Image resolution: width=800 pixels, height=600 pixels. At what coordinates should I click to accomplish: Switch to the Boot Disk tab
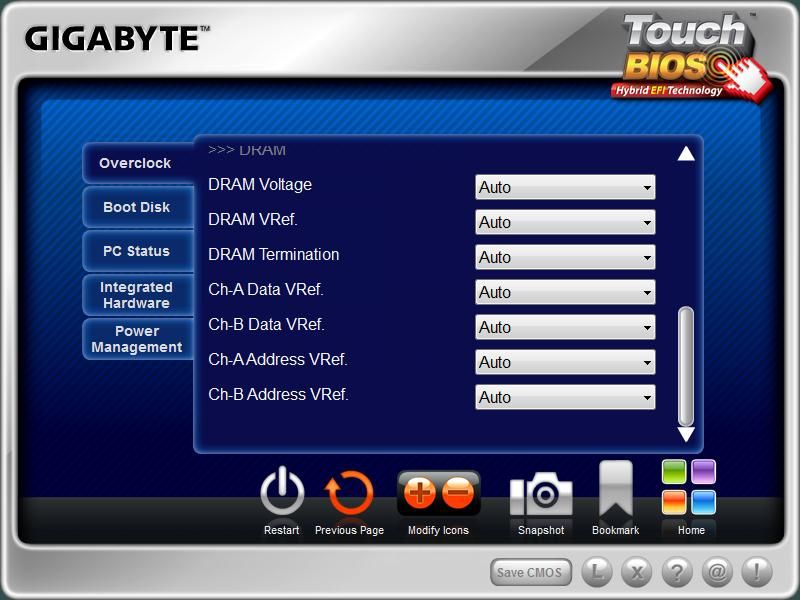pos(138,207)
